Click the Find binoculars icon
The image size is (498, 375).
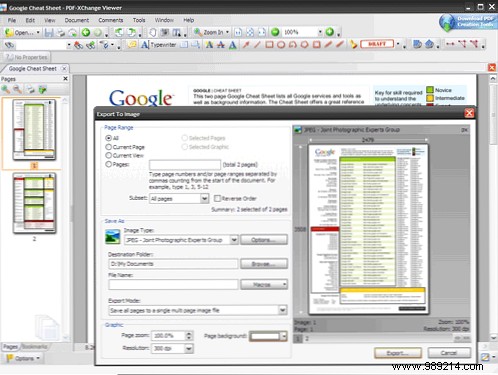pyautogui.click(x=9, y=45)
